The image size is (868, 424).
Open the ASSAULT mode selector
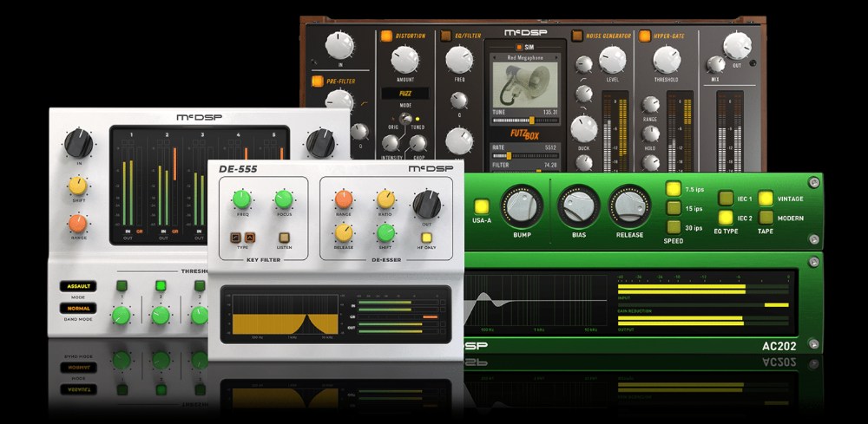click(x=78, y=286)
